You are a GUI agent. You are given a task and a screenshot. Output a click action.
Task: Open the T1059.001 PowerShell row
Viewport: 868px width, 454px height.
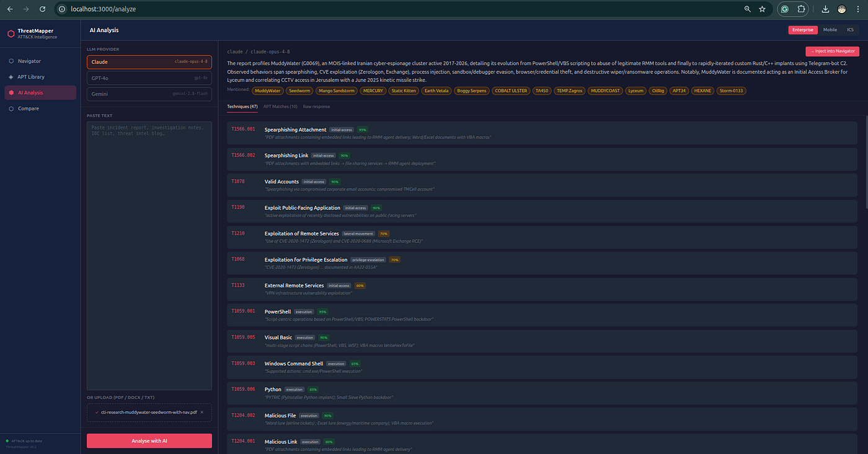click(x=543, y=315)
